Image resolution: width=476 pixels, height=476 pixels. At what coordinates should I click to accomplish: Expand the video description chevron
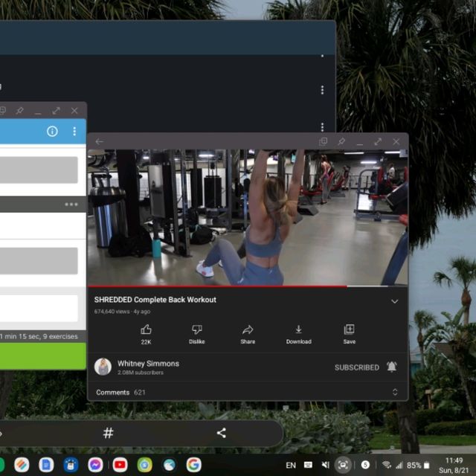pyautogui.click(x=395, y=301)
